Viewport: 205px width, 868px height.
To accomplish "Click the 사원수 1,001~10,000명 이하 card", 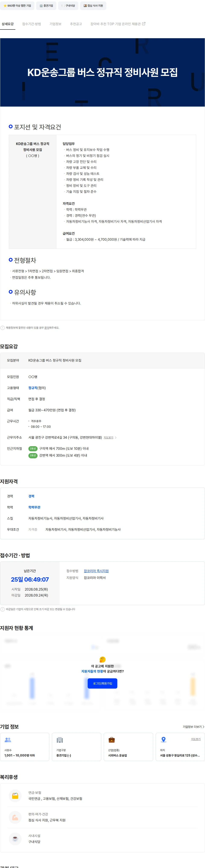I will click(x=25, y=747).
